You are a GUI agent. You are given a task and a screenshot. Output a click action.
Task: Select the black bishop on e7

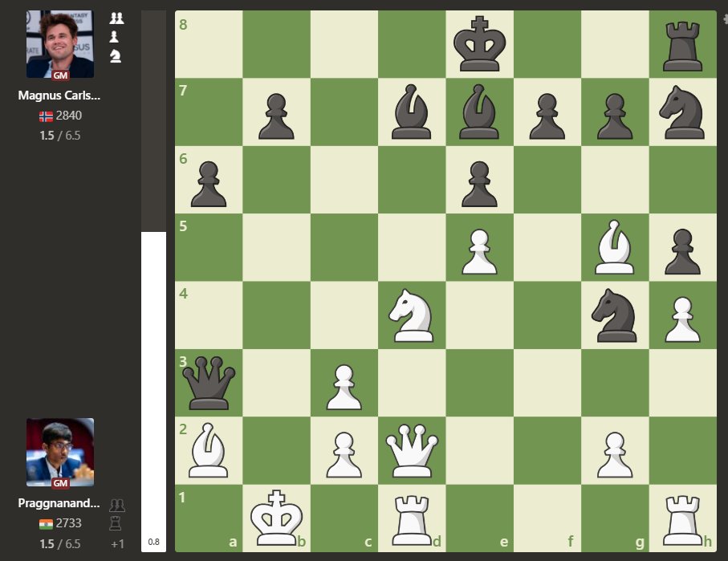tap(479, 112)
